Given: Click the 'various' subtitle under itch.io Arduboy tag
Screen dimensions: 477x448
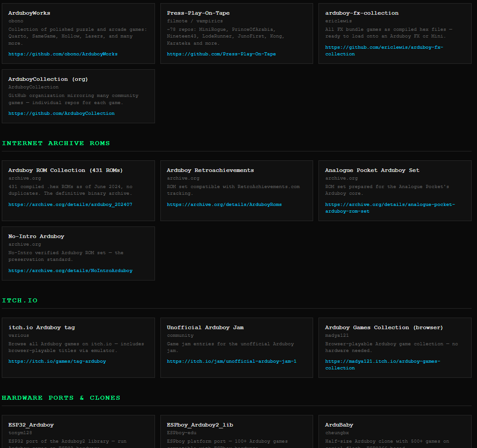Looking at the screenshot, I should 19,335.
